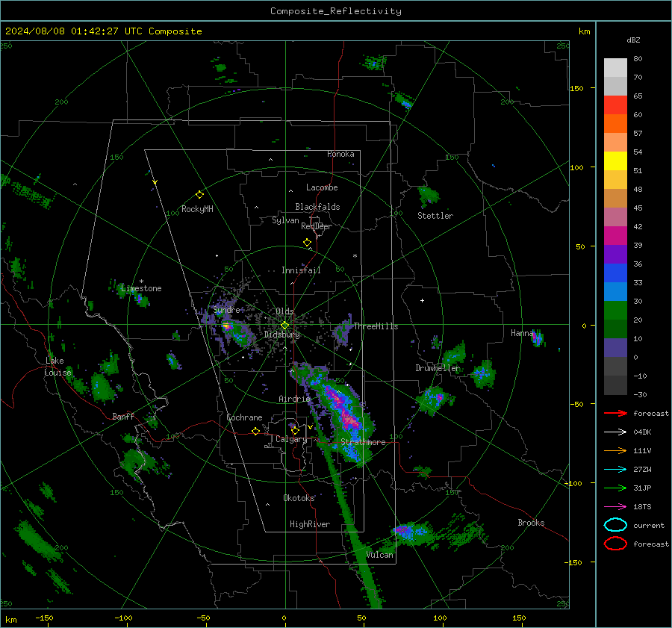672x628 pixels.
Task: Click the 0 tick on bottom km axis
Action: coord(284,618)
